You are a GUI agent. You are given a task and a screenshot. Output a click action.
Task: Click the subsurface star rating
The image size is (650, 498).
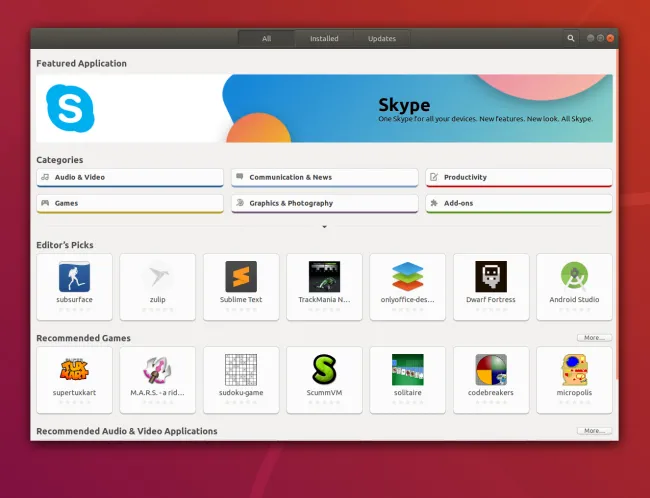[74, 310]
